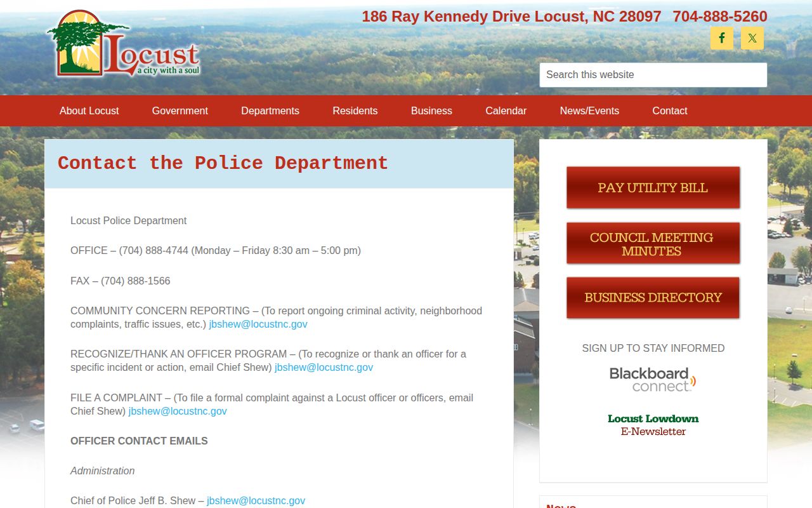
Task: Open the News/Events menu
Action: 589,110
